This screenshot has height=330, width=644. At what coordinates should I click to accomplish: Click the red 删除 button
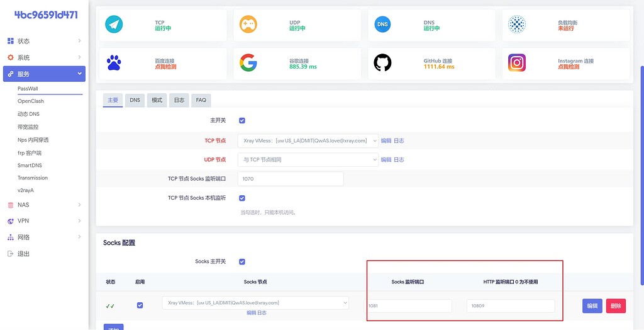pyautogui.click(x=616, y=305)
